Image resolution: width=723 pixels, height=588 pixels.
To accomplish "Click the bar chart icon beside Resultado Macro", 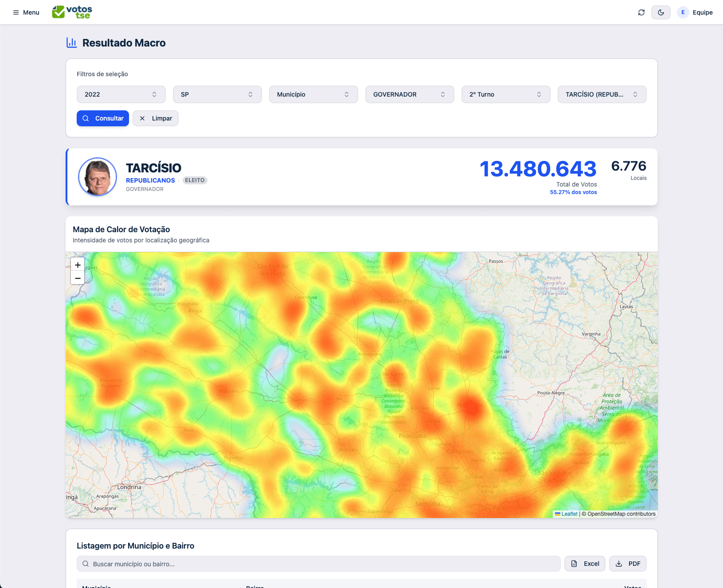I will (x=71, y=43).
